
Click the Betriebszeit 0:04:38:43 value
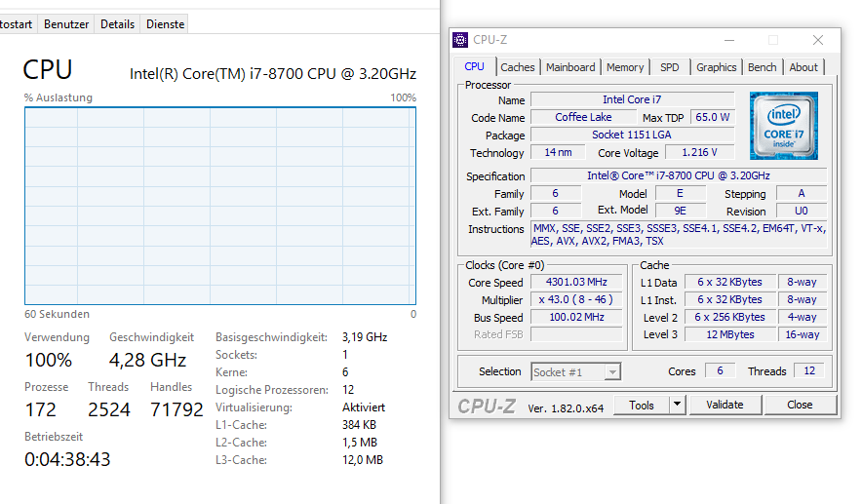tap(67, 459)
